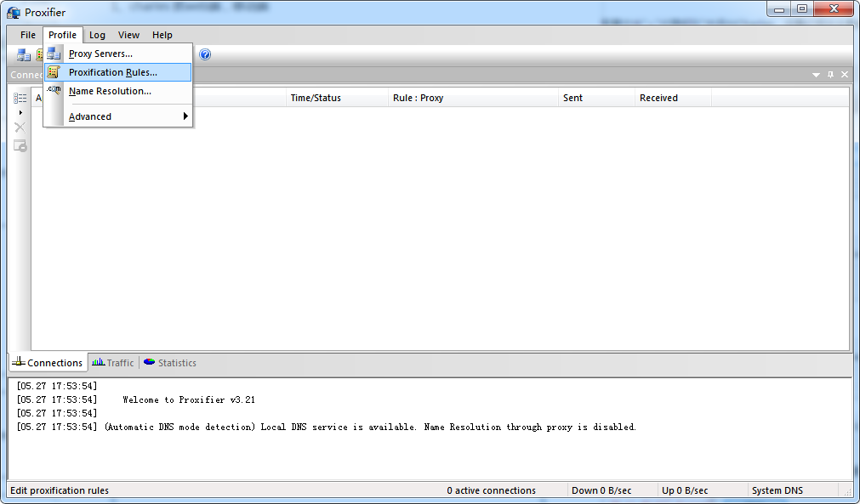
Task: Click the block connection icon in sidebar
Action: coord(20,145)
